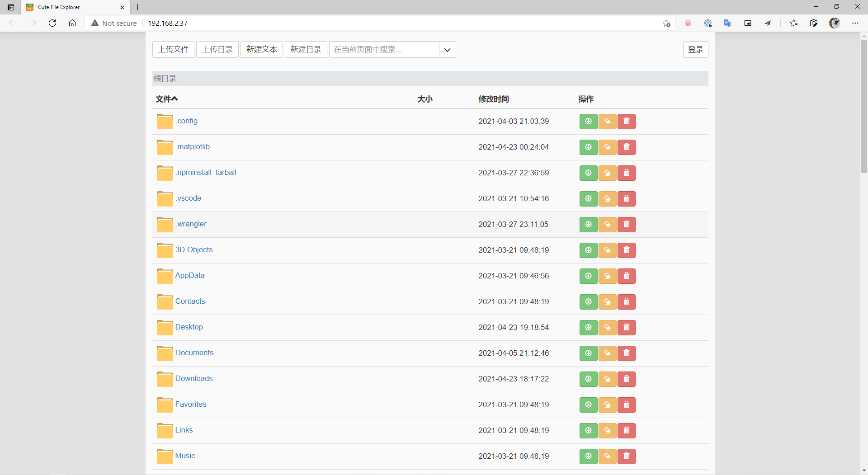
Task: Close the Cute File Explorer tab
Action: click(122, 7)
